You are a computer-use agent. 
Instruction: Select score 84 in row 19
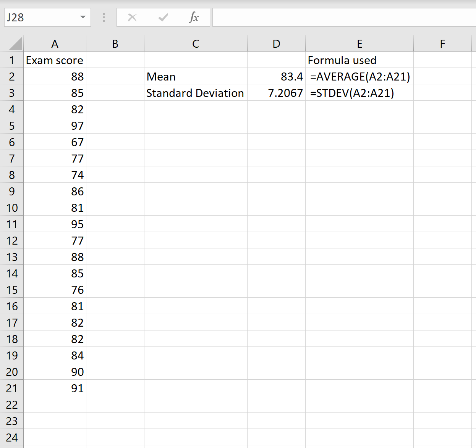point(55,356)
